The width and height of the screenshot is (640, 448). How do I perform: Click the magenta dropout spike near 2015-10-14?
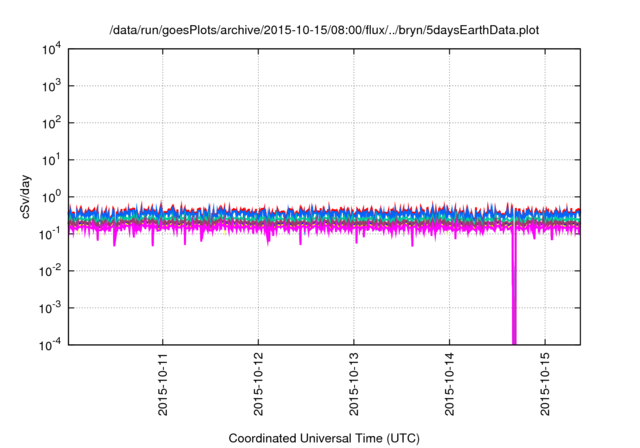pyautogui.click(x=514, y=286)
